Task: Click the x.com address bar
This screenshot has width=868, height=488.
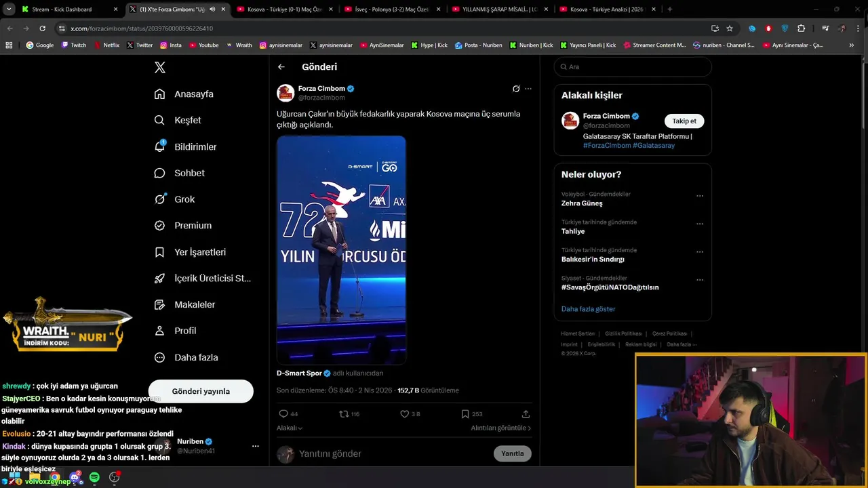Action: pyautogui.click(x=380, y=28)
